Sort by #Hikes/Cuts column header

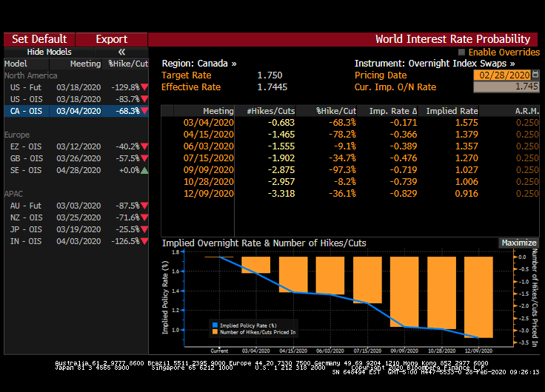pos(265,111)
